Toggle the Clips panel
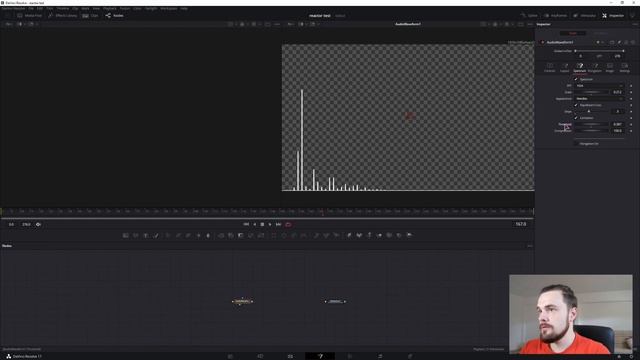The width and height of the screenshot is (640, 360). (90, 16)
